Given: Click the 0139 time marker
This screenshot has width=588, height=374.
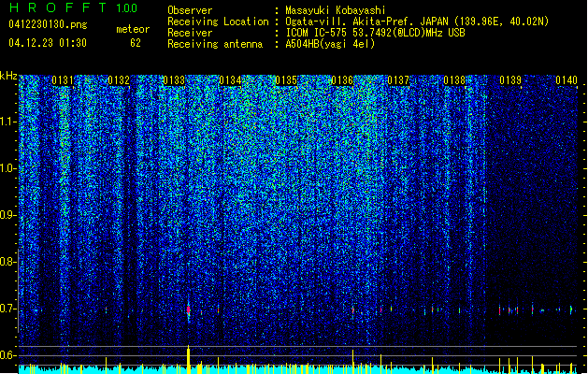Looking at the screenshot, I should [510, 80].
